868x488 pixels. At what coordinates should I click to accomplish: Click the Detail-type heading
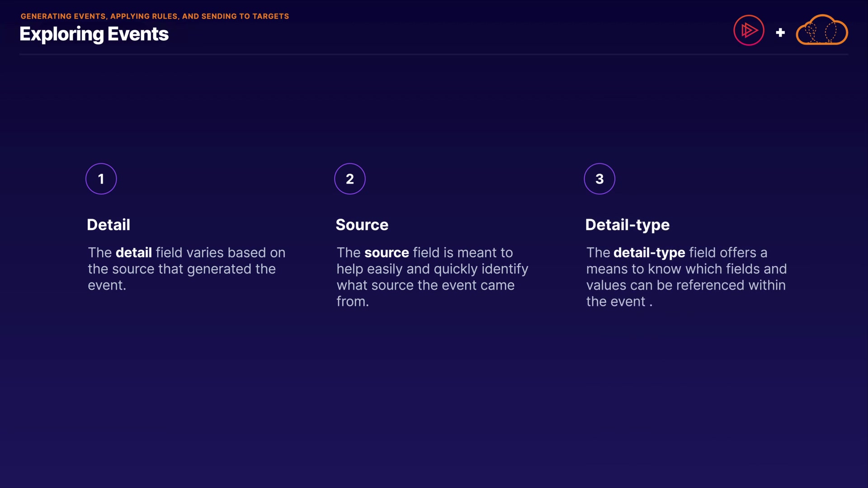click(627, 225)
